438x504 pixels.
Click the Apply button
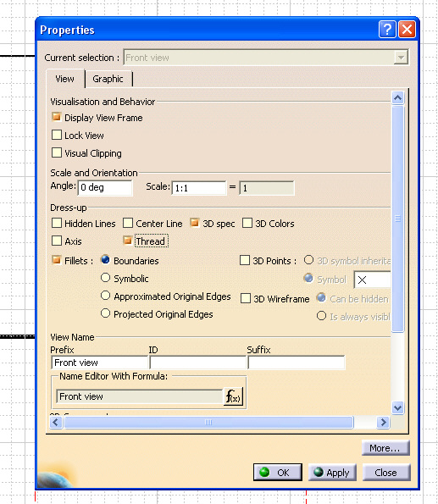click(x=332, y=473)
